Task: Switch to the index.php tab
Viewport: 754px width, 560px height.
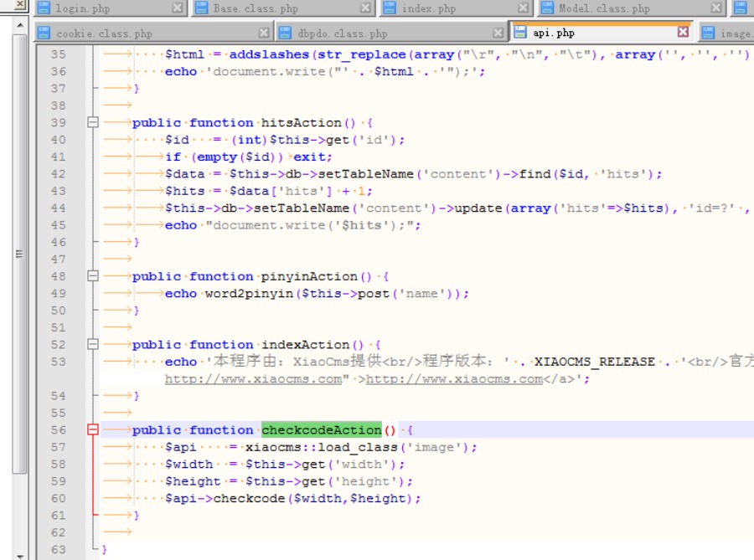Action: click(456, 8)
